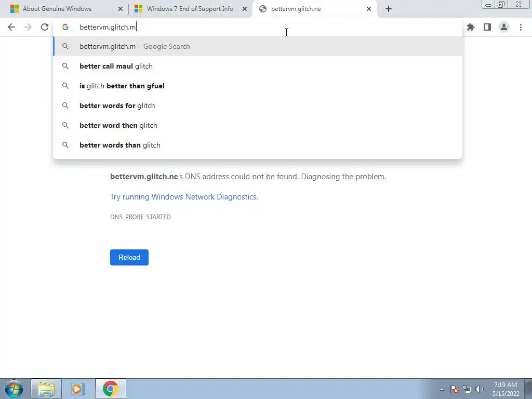This screenshot has height=399, width=532.
Task: Open Windows Explorer from the taskbar
Action: pyautogui.click(x=46, y=389)
